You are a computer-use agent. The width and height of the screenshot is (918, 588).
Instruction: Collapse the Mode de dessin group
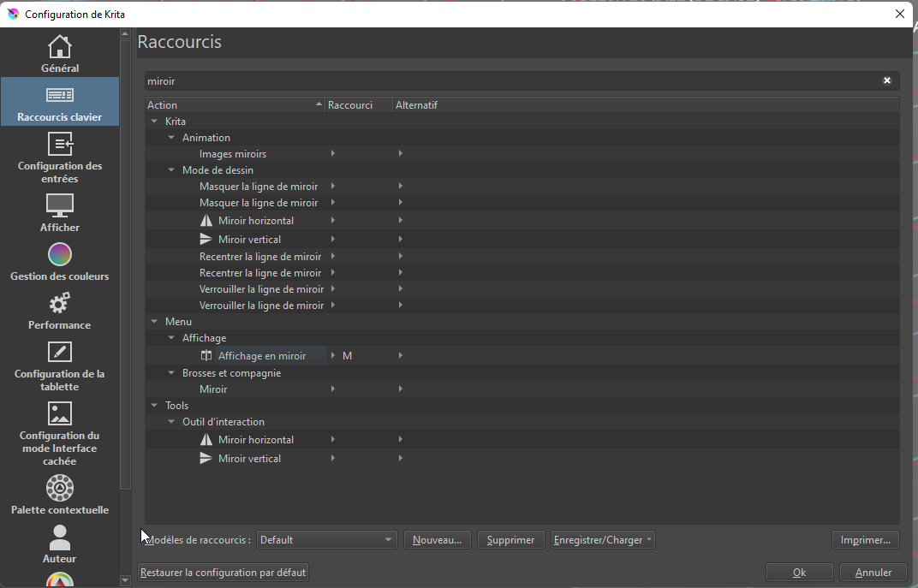pyautogui.click(x=171, y=170)
